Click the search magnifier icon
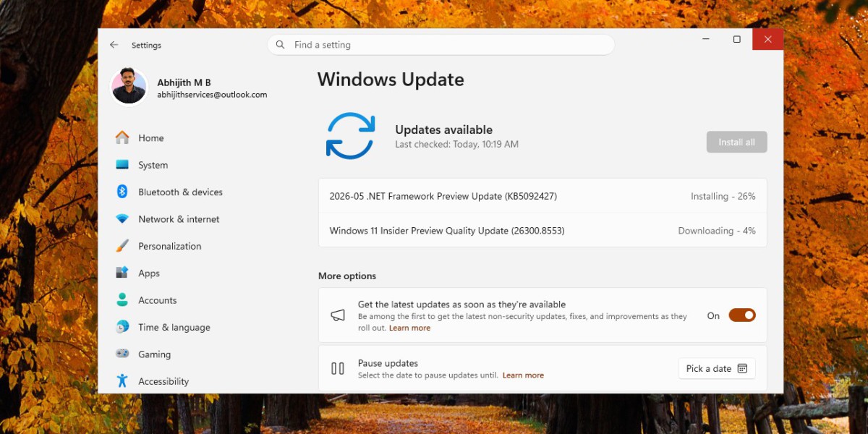The image size is (868, 434). [281, 45]
